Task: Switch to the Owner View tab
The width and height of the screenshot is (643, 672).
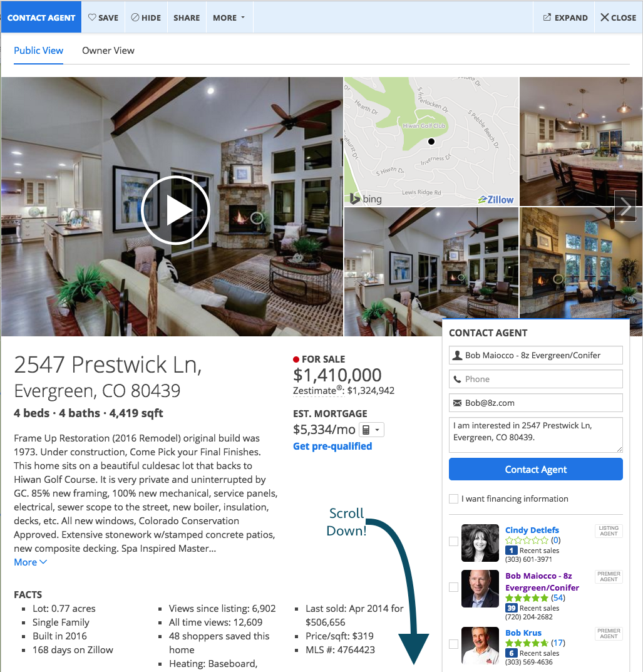Action: pos(108,51)
